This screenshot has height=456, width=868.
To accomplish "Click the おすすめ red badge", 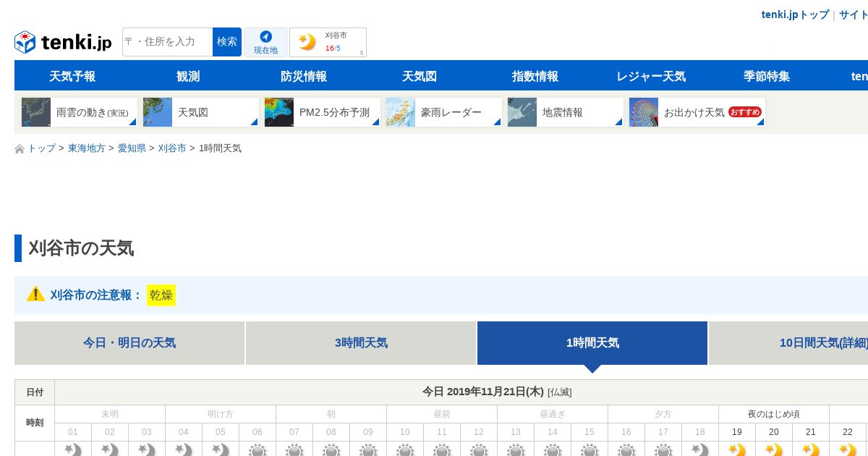I will pos(744,112).
